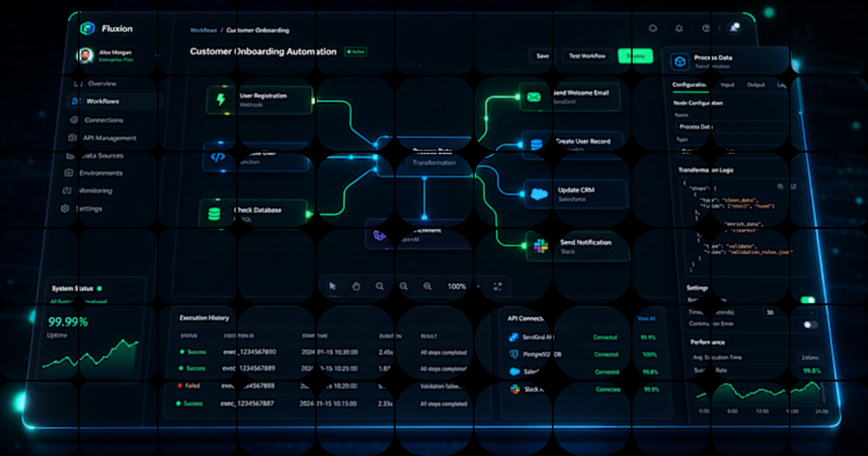Select the hand pan tool in the canvas toolbar
This screenshot has height=456, width=868.
(x=356, y=286)
